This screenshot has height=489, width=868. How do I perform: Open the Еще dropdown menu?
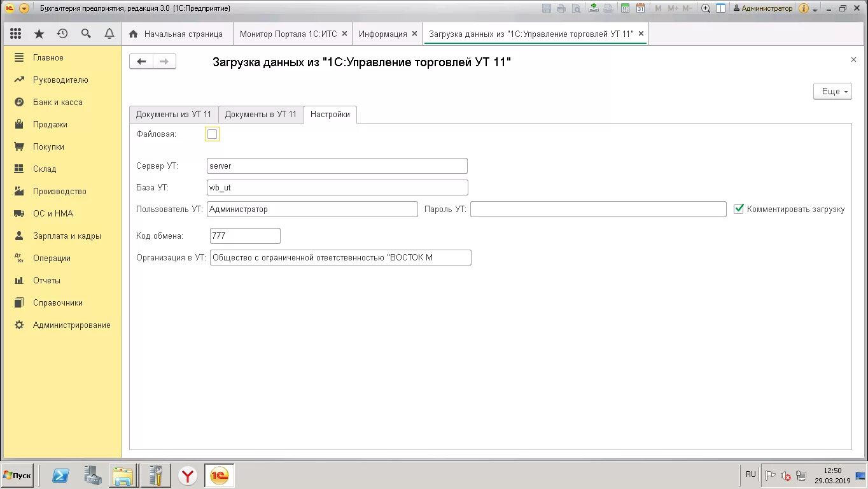point(832,92)
